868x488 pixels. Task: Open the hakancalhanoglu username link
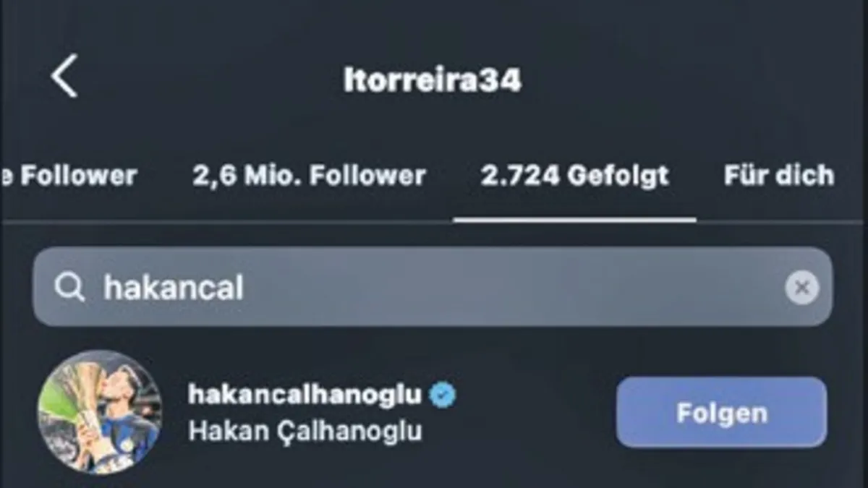305,395
